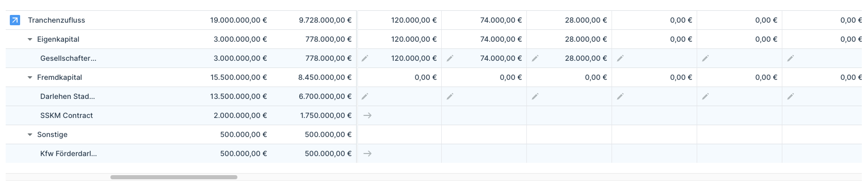Viewport: 868px width, 187px height.
Task: Select the SSKM Contract row label
Action: [67, 115]
